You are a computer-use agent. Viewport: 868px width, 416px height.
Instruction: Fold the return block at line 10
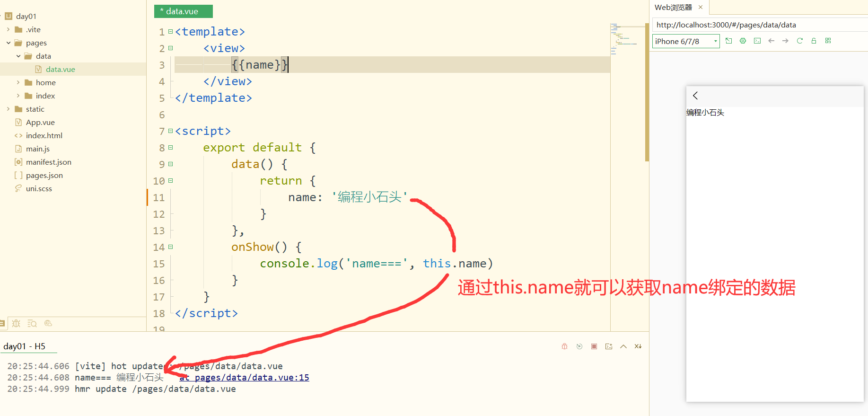[171, 181]
